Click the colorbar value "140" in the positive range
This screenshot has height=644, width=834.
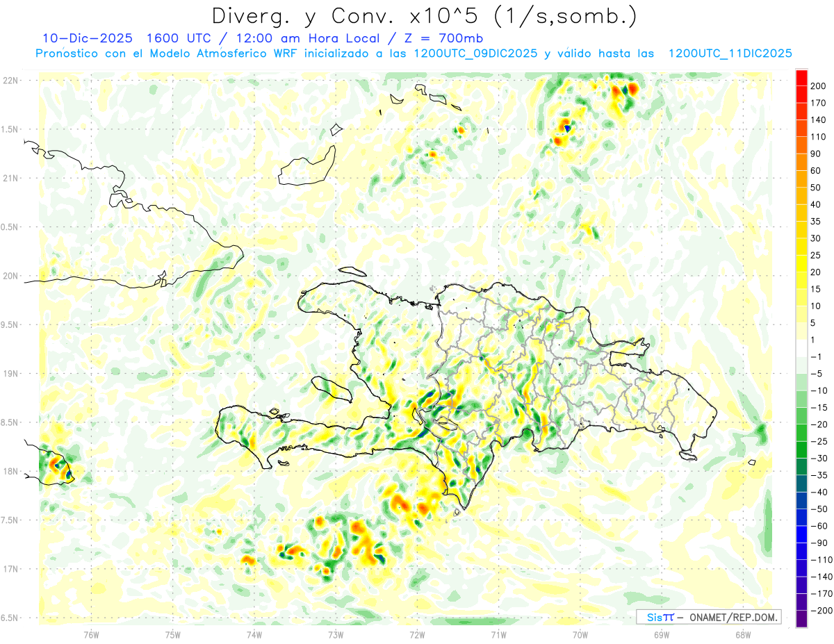tap(818, 120)
